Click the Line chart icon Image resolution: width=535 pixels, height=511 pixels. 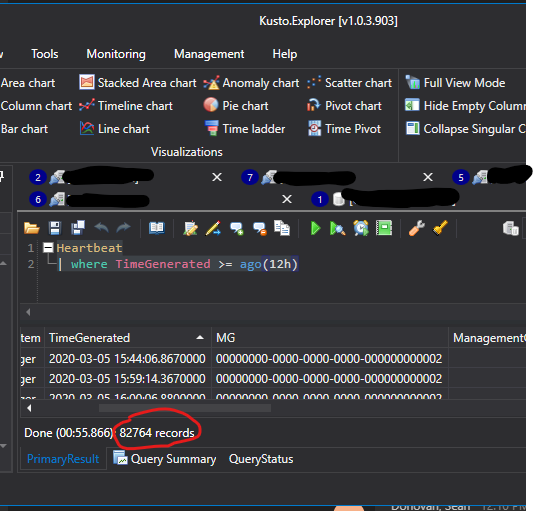[x=87, y=129]
